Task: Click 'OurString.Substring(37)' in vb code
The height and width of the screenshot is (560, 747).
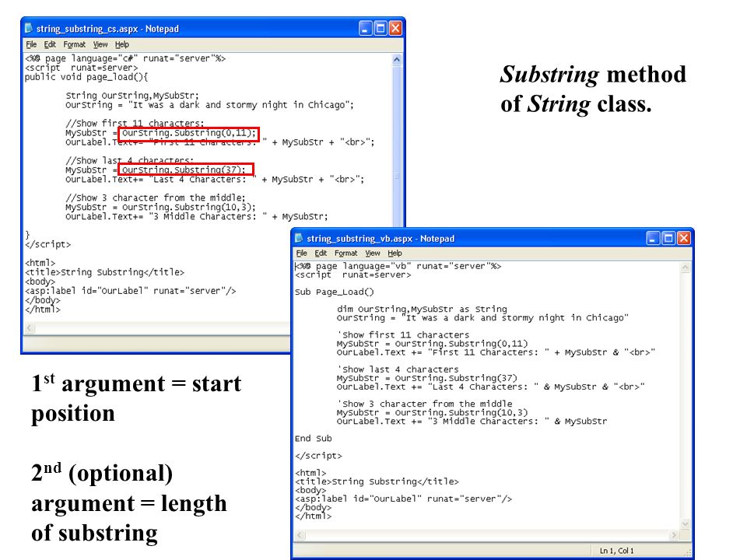Action: 456,378
